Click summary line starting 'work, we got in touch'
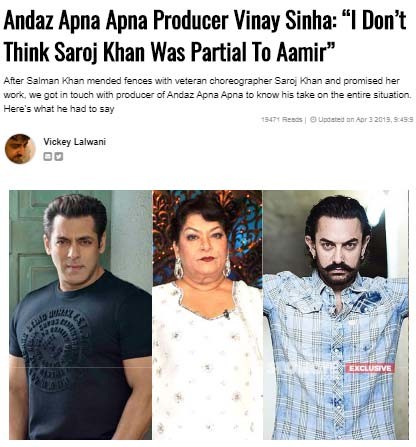The width and height of the screenshot is (416, 447). 207,95
